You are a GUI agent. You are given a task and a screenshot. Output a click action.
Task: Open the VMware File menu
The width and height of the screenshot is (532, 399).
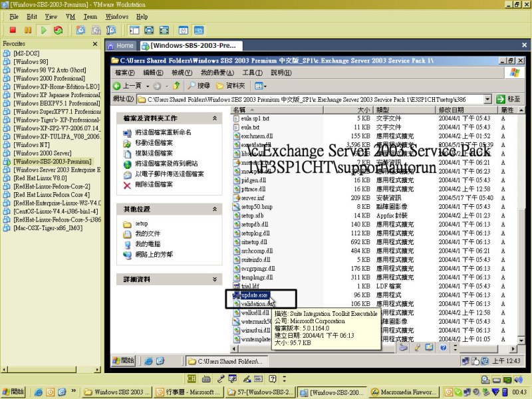(14, 16)
